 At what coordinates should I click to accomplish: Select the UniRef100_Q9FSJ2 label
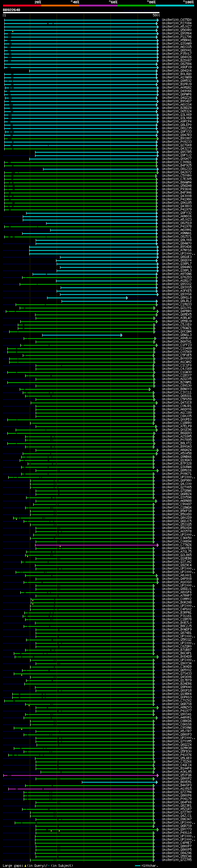click(x=177, y=155)
